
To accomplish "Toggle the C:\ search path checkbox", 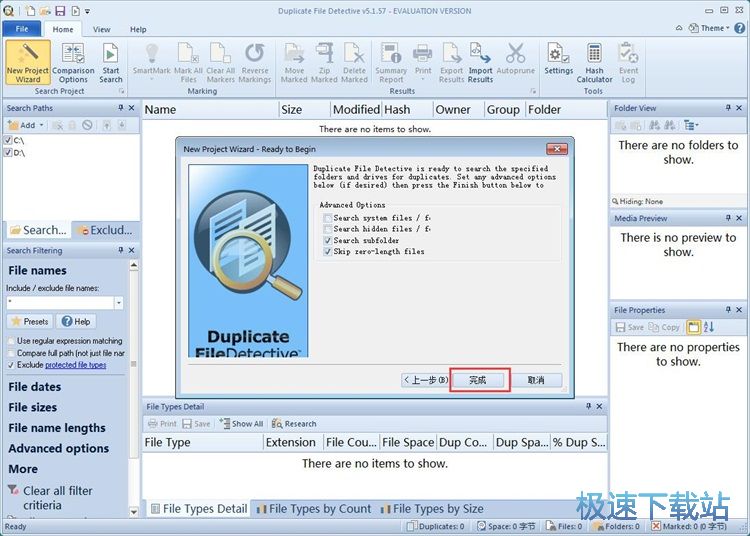I will click(x=8, y=140).
